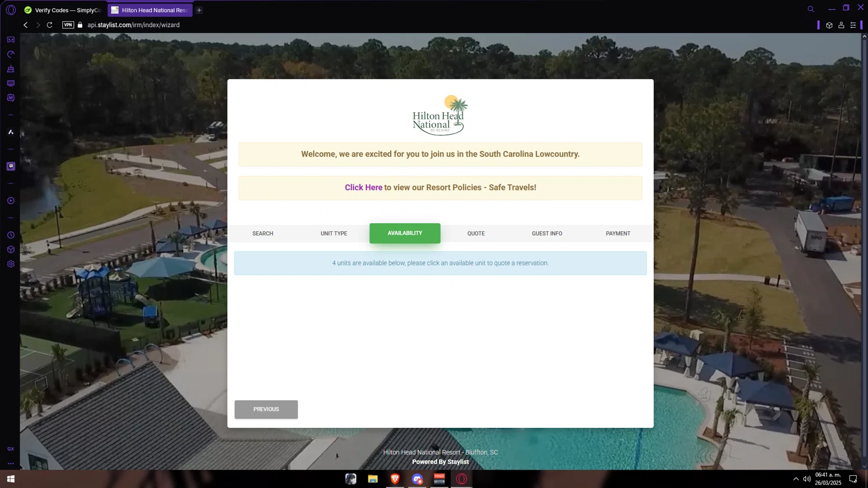The width and height of the screenshot is (868, 488).
Task: Click the welcome South Carolina Lowcountry banner
Action: pos(440,154)
